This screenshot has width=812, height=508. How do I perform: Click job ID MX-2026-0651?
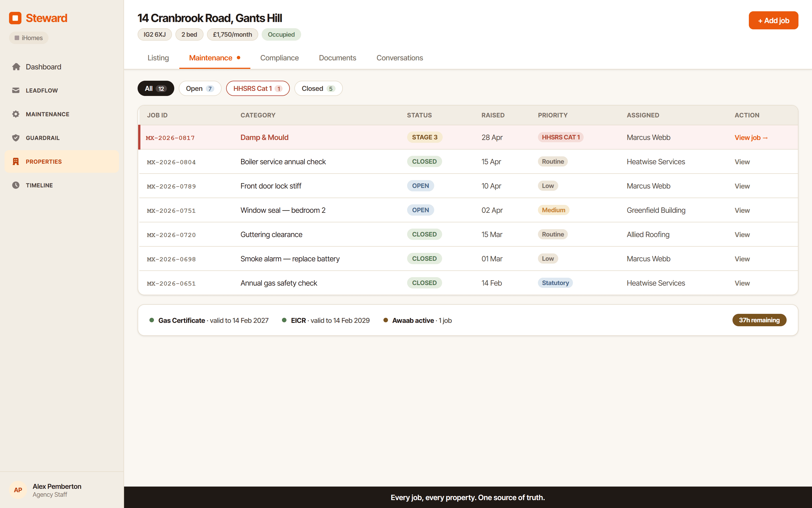[171, 283]
